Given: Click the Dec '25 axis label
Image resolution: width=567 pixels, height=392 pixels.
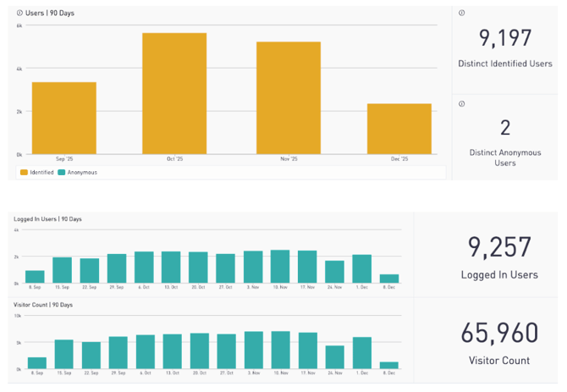Looking at the screenshot, I should [399, 159].
